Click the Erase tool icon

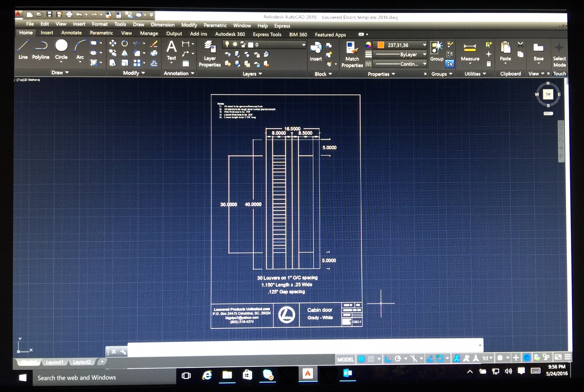pos(154,43)
